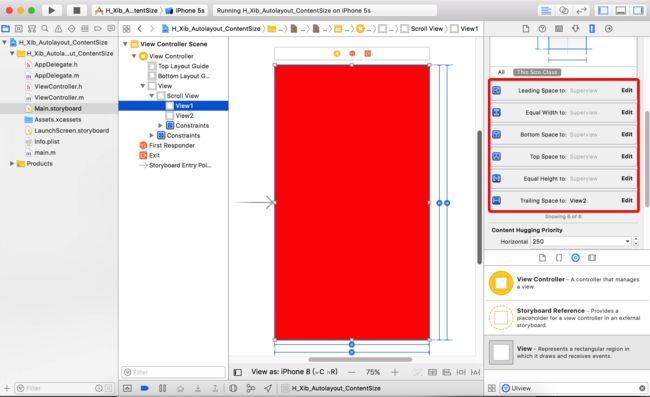Zoom in the storyboard canvas
Screen dimensions: 650x397
(x=395, y=372)
